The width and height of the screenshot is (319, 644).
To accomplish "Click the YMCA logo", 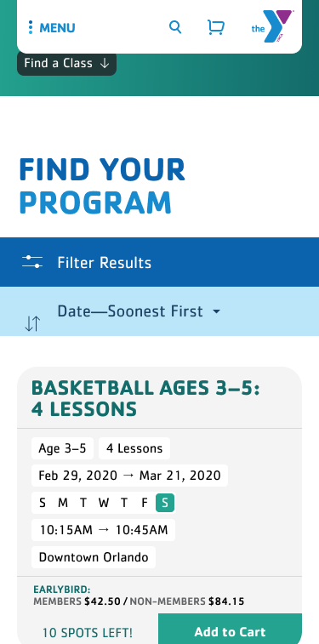I will pyautogui.click(x=272, y=26).
